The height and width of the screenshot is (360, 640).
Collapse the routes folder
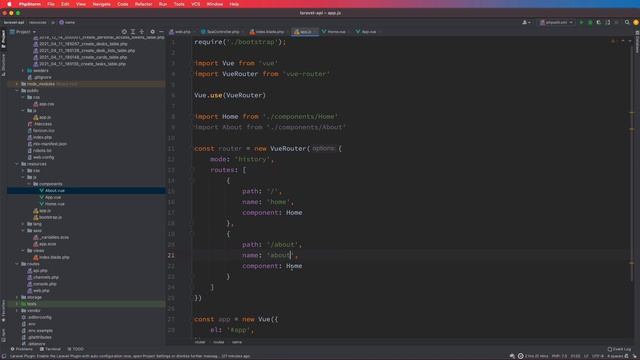click(17, 264)
